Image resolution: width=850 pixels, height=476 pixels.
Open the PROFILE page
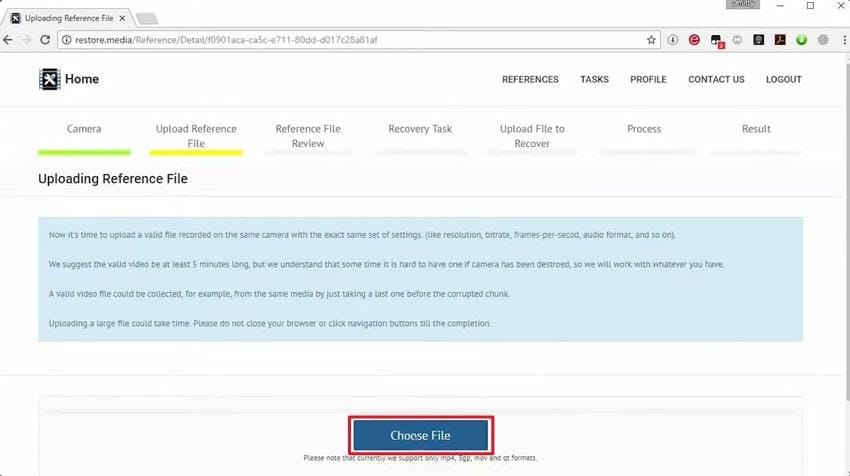(x=648, y=79)
